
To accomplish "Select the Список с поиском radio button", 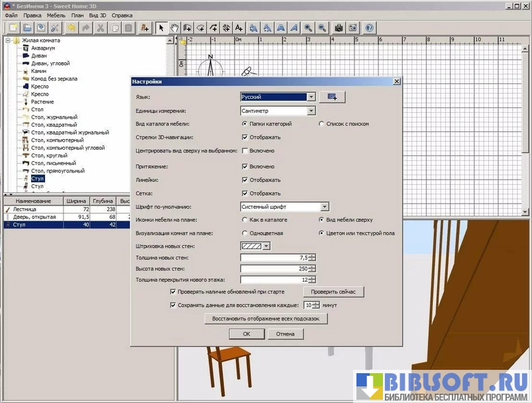I will pyautogui.click(x=321, y=124).
